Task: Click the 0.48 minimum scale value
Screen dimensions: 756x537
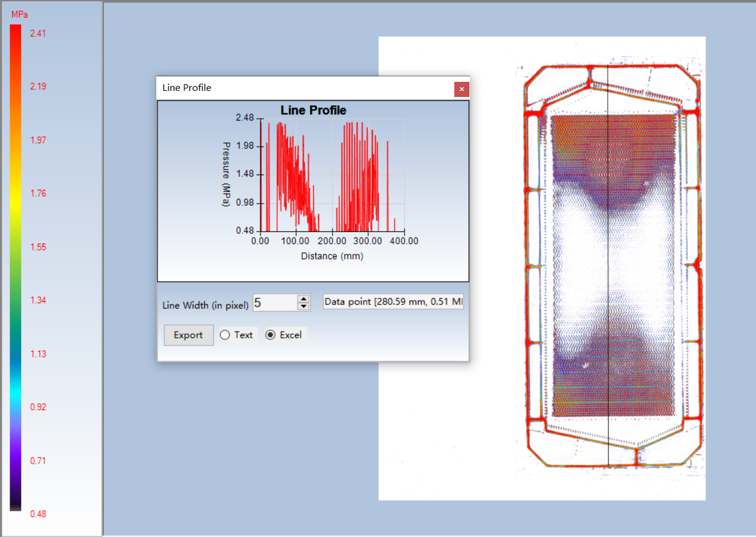Action: click(x=38, y=514)
